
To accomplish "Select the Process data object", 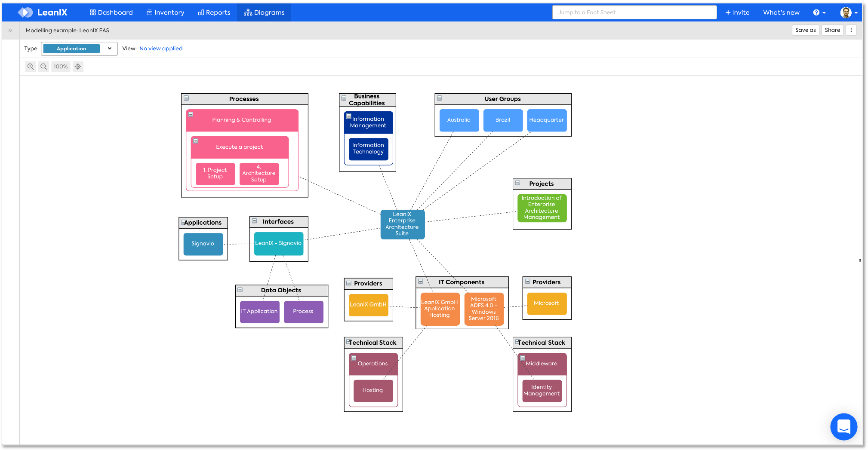I will click(x=303, y=312).
